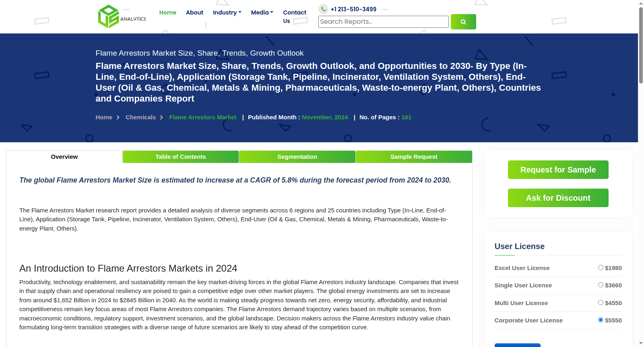Go to the Chemicals breadcrumb link

(x=140, y=117)
